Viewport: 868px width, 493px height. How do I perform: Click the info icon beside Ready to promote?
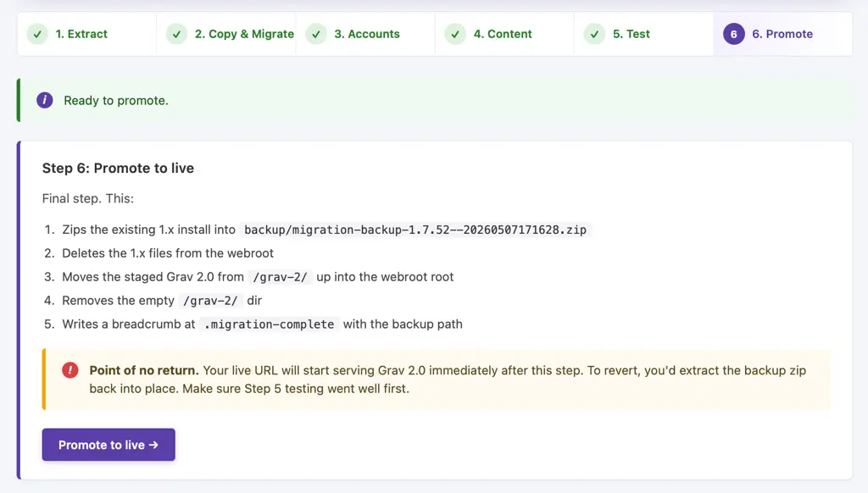point(45,100)
